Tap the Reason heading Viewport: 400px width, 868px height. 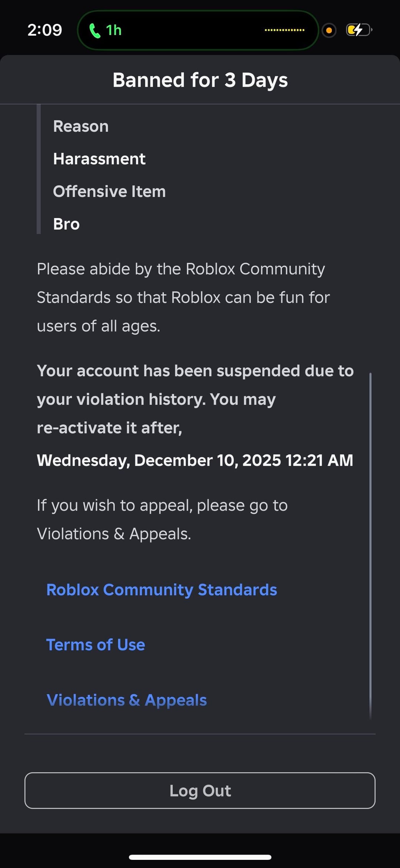pos(81,126)
